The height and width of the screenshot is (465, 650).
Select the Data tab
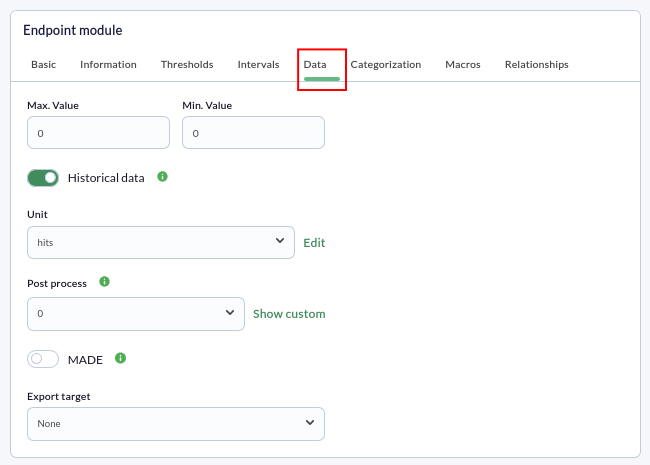(x=315, y=65)
